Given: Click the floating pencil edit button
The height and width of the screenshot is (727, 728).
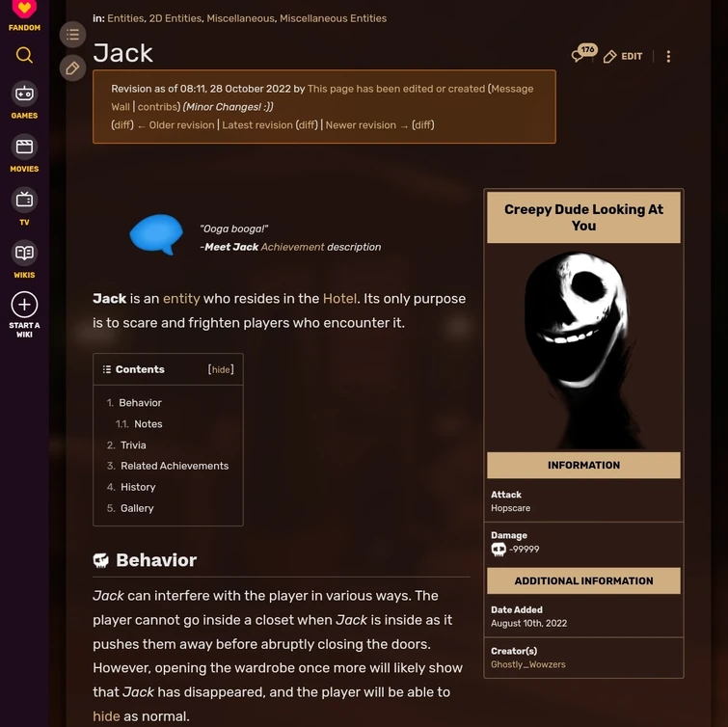Looking at the screenshot, I should click(73, 68).
